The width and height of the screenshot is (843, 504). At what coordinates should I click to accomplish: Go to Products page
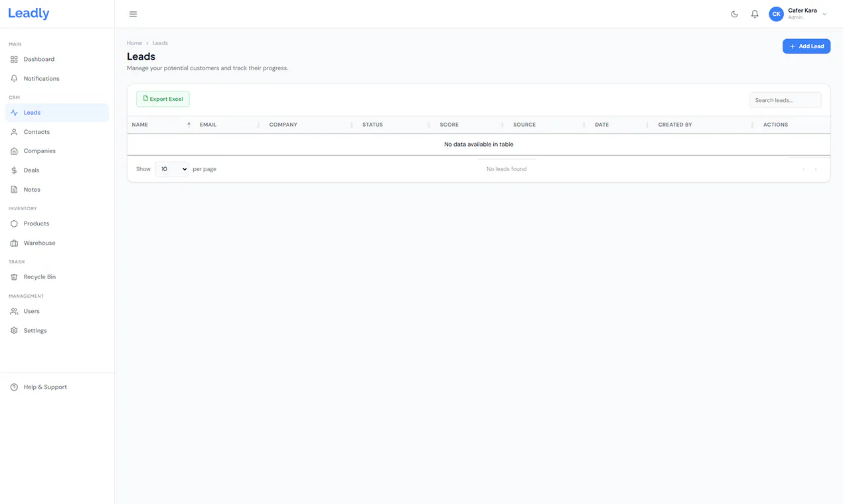click(x=57, y=224)
